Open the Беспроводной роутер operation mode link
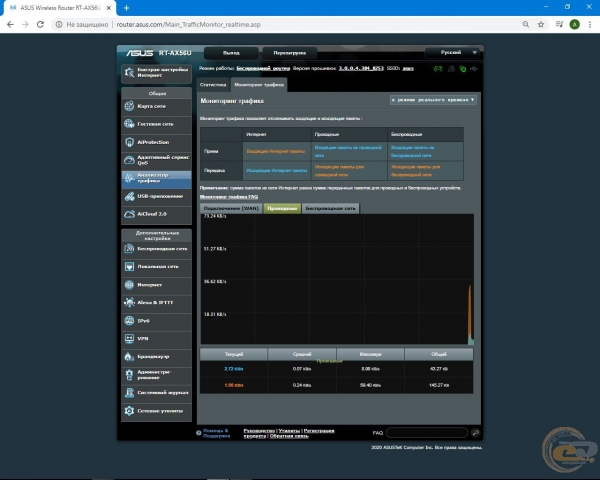The height and width of the screenshot is (480, 600). coord(263,68)
